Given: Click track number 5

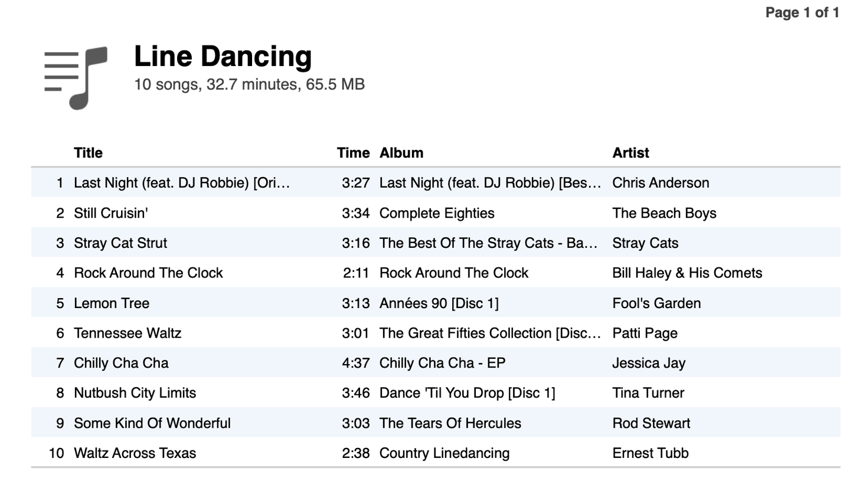Looking at the screenshot, I should coord(60,303).
